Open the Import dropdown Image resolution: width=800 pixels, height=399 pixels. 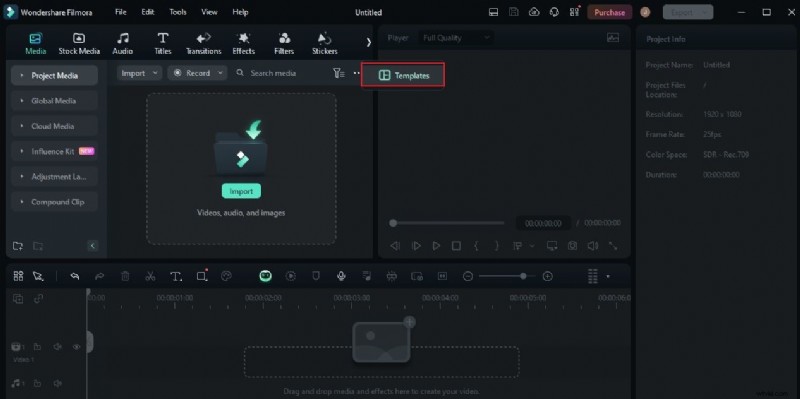[139, 73]
